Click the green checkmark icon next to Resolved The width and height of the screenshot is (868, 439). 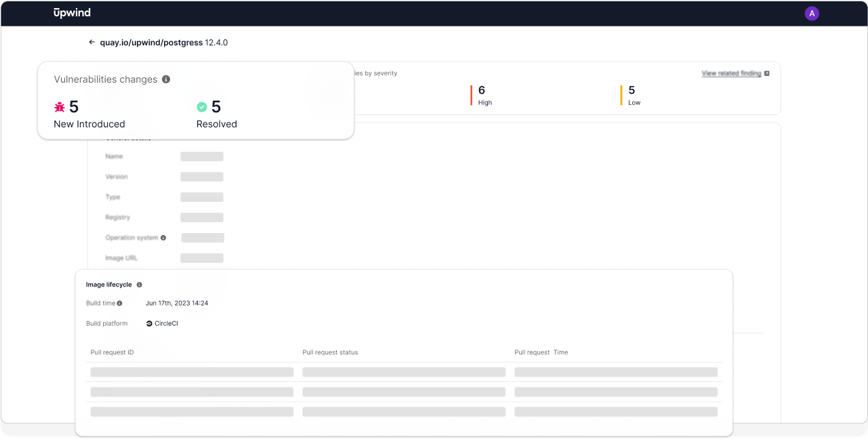click(201, 106)
